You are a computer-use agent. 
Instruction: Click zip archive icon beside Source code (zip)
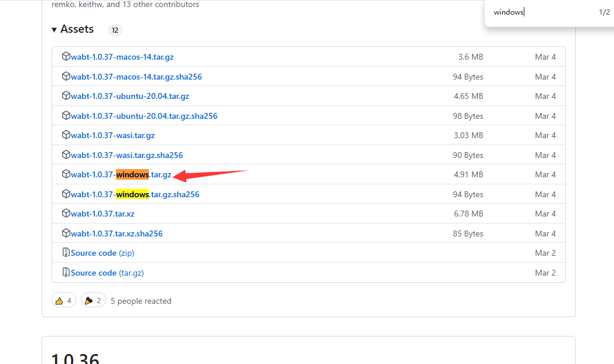(x=66, y=253)
